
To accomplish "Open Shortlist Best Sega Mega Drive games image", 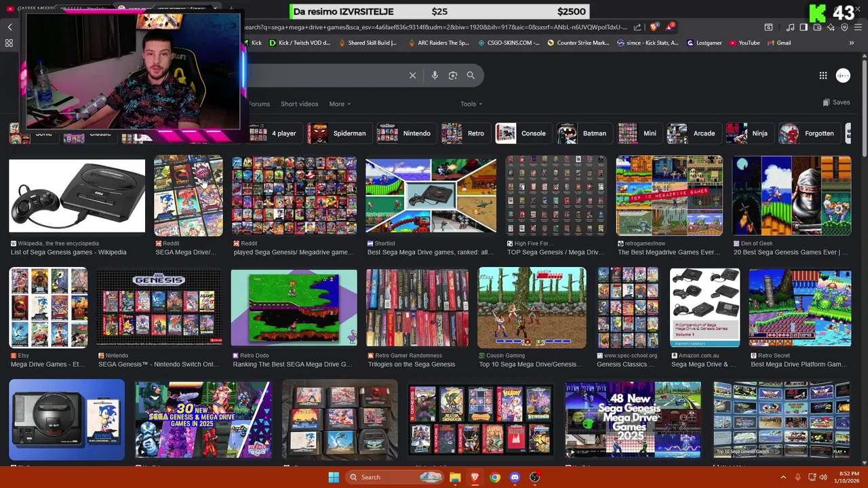I will pos(431,197).
